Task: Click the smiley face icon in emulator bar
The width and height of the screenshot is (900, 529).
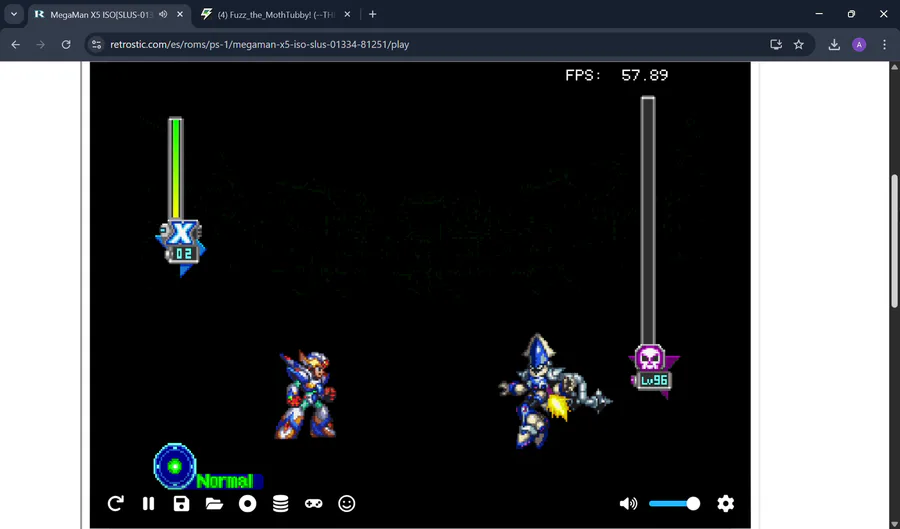Action: pyautogui.click(x=347, y=504)
